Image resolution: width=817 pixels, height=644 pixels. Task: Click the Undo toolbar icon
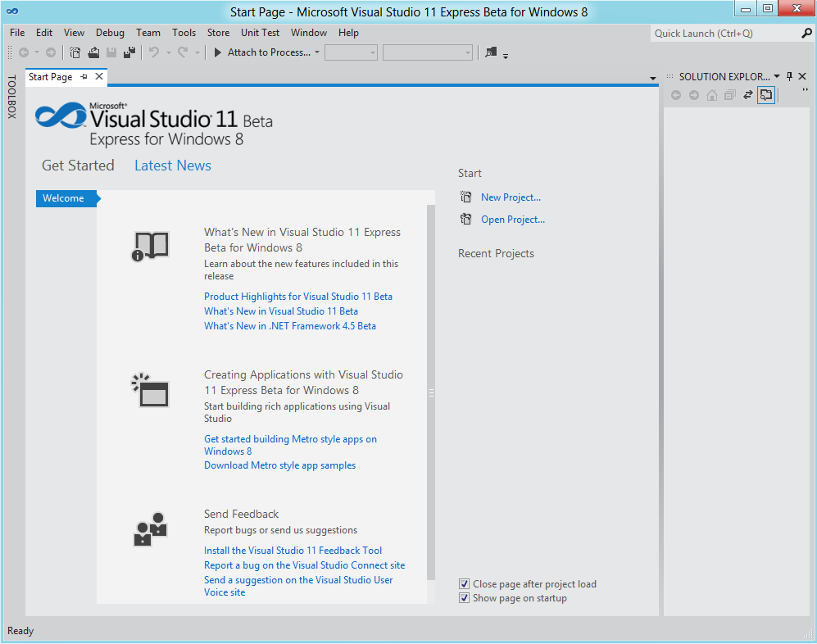coord(154,52)
